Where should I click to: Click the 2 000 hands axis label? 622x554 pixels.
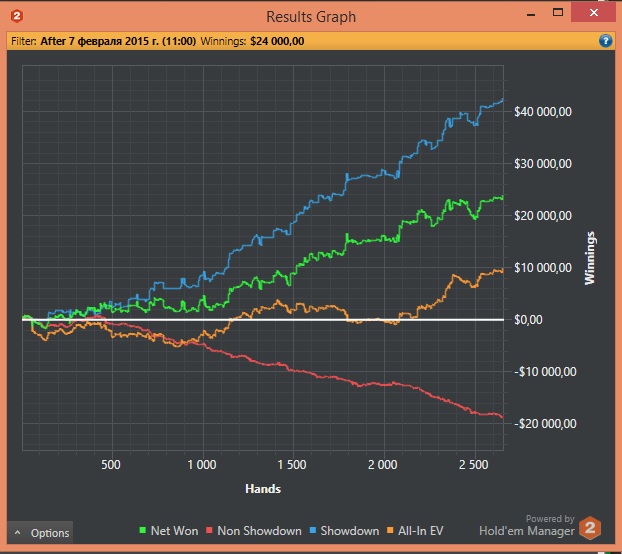382,464
